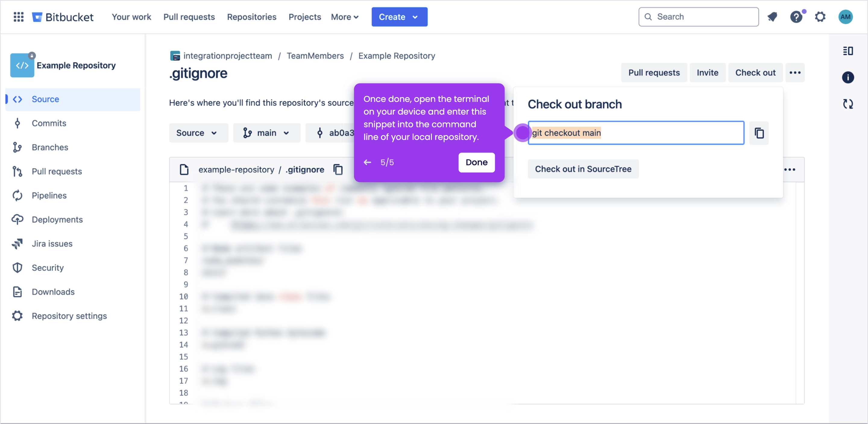Select Source in the sidebar
Viewport: 868px width, 424px height.
point(73,99)
